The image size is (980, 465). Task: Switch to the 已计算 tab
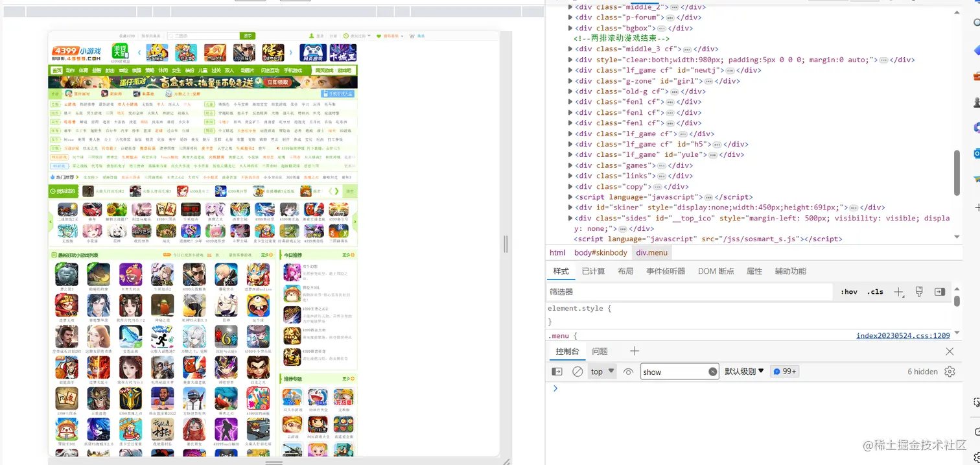(593, 271)
